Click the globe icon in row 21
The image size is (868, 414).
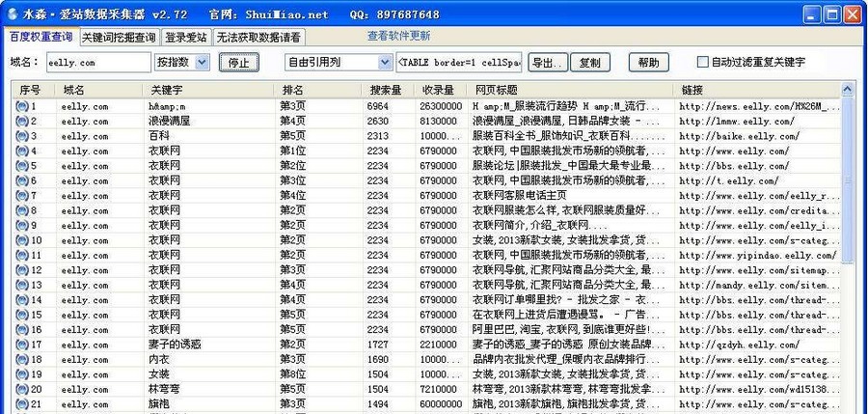[x=21, y=404]
